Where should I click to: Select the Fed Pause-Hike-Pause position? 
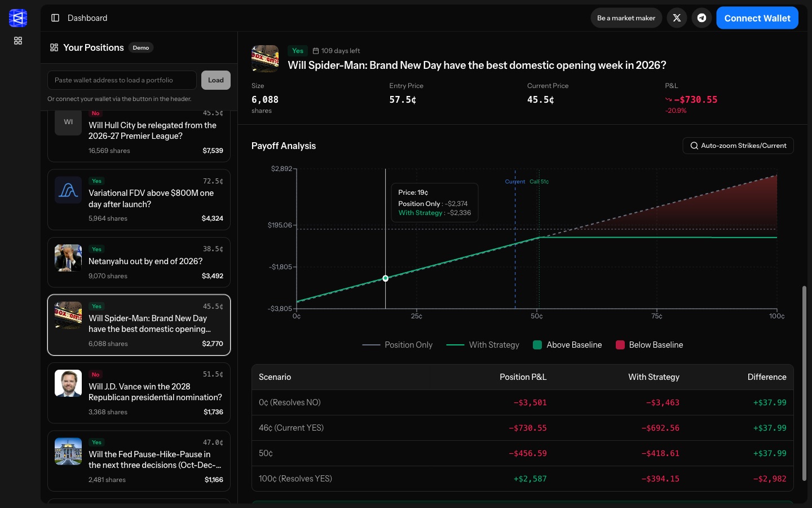point(139,461)
